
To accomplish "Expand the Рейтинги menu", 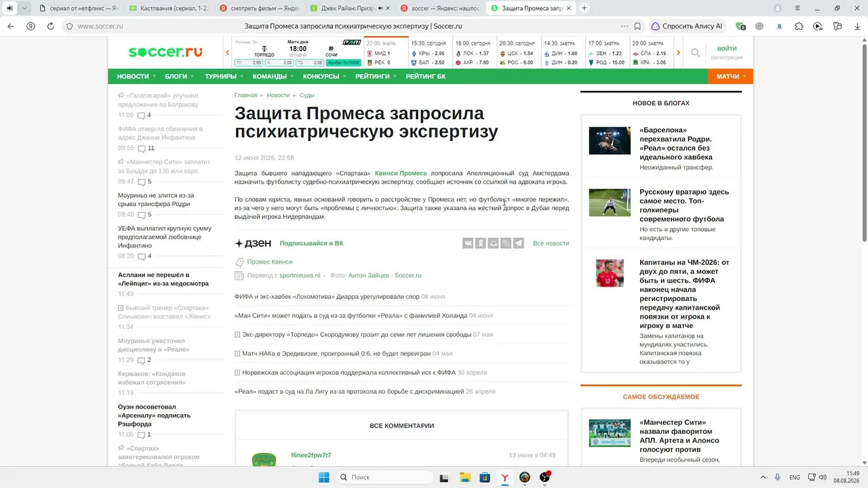I will click(x=376, y=77).
